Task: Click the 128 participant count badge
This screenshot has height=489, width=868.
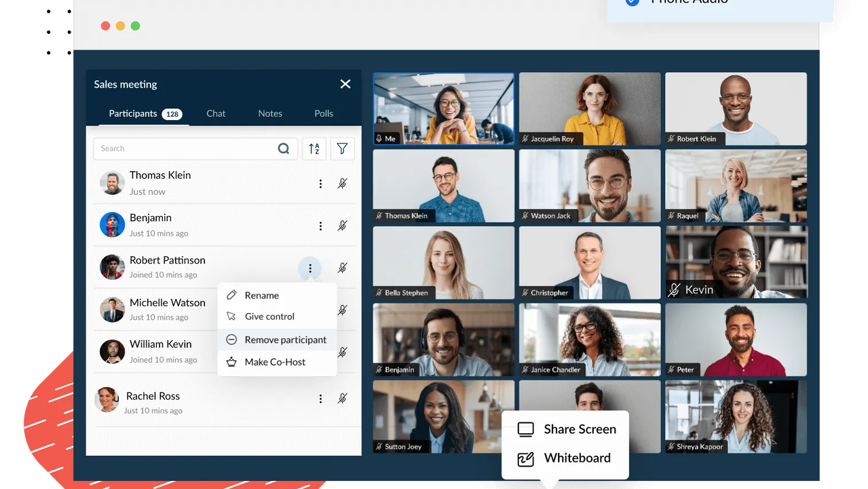Action: [x=172, y=114]
